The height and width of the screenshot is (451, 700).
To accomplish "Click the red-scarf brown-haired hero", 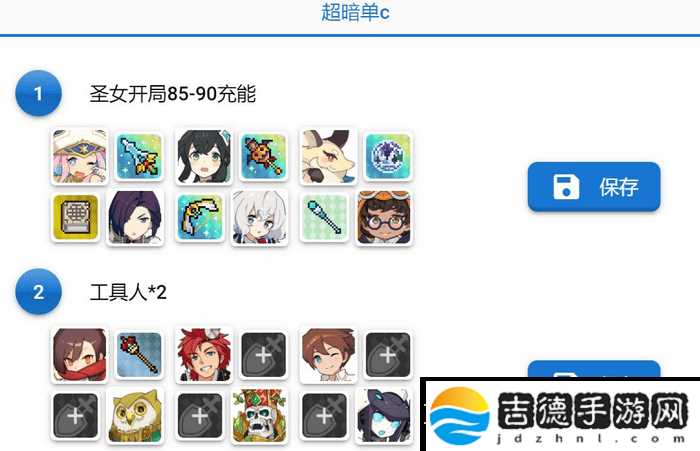I will 79,355.
